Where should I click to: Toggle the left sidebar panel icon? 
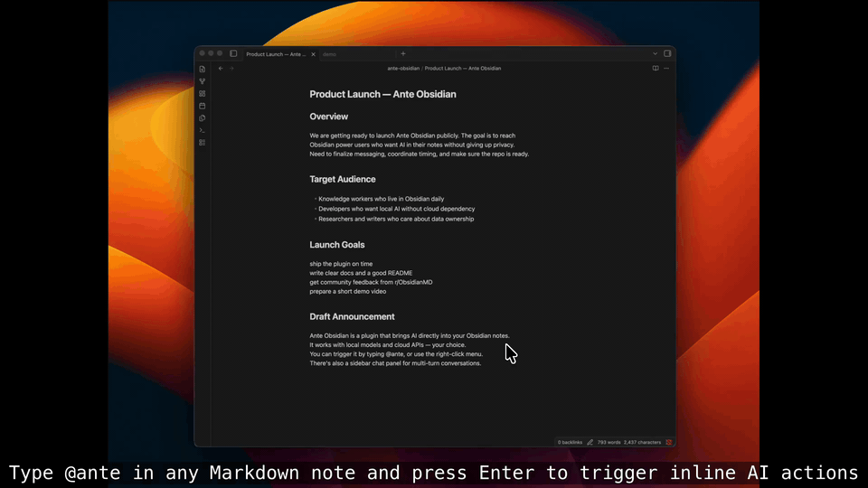click(233, 53)
